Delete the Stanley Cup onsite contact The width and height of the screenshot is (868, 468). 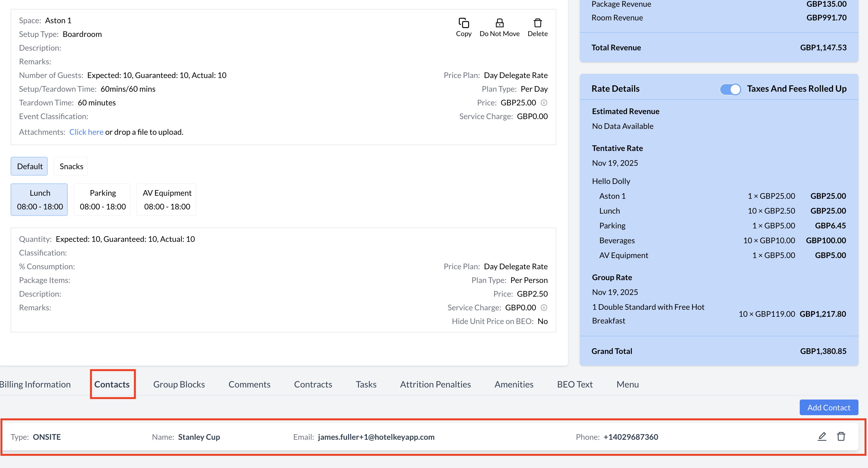[x=841, y=437]
